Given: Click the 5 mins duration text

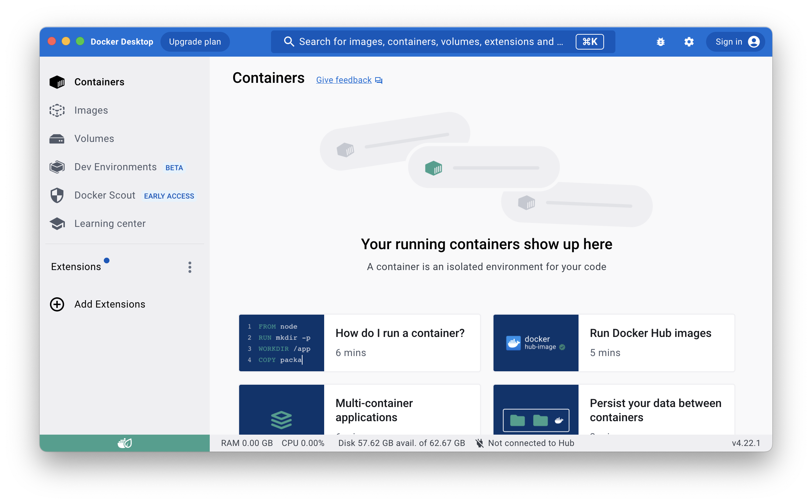Looking at the screenshot, I should coord(605,353).
